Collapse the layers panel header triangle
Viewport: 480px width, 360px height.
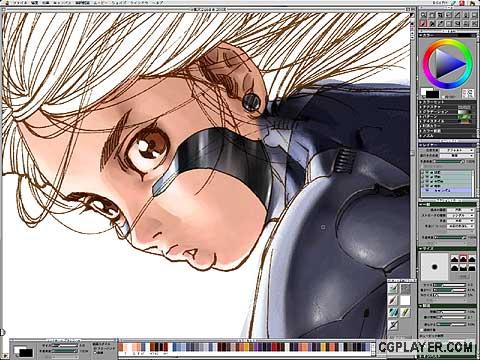420,145
